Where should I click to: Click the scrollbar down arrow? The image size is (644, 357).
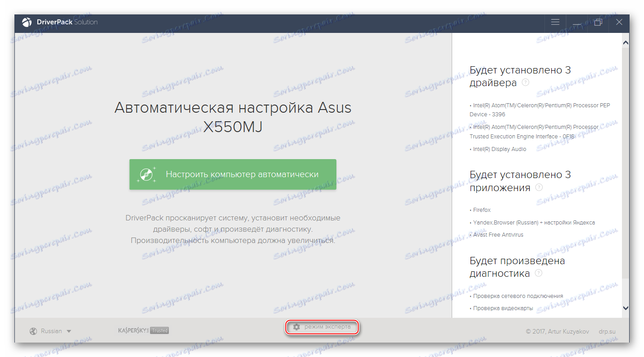tap(626, 308)
